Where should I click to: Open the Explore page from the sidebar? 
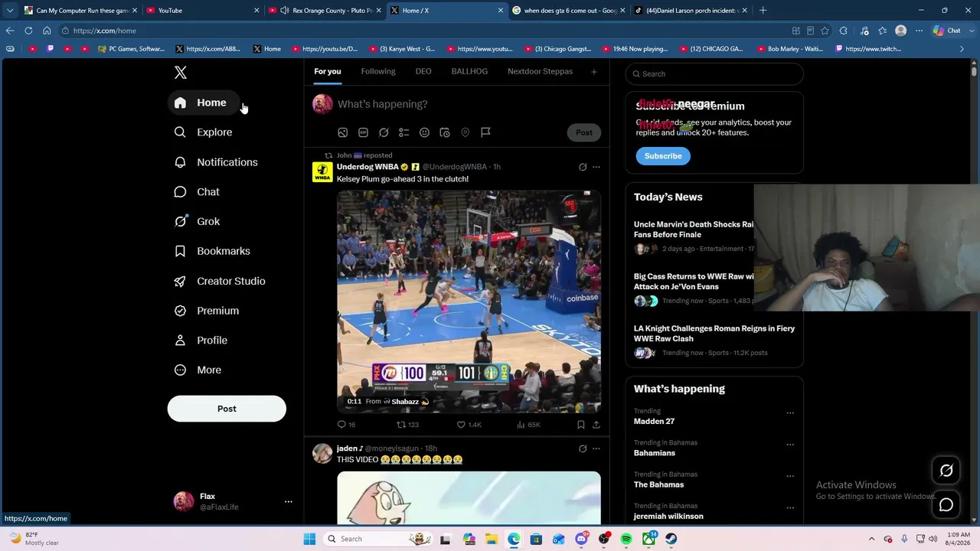[204, 132]
